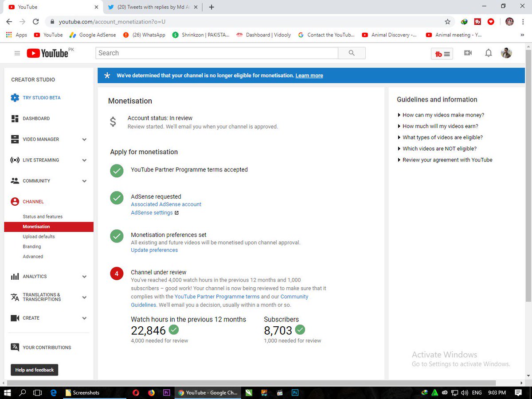Open Associated AdSense account link
This screenshot has height=399, width=532.
point(166,204)
